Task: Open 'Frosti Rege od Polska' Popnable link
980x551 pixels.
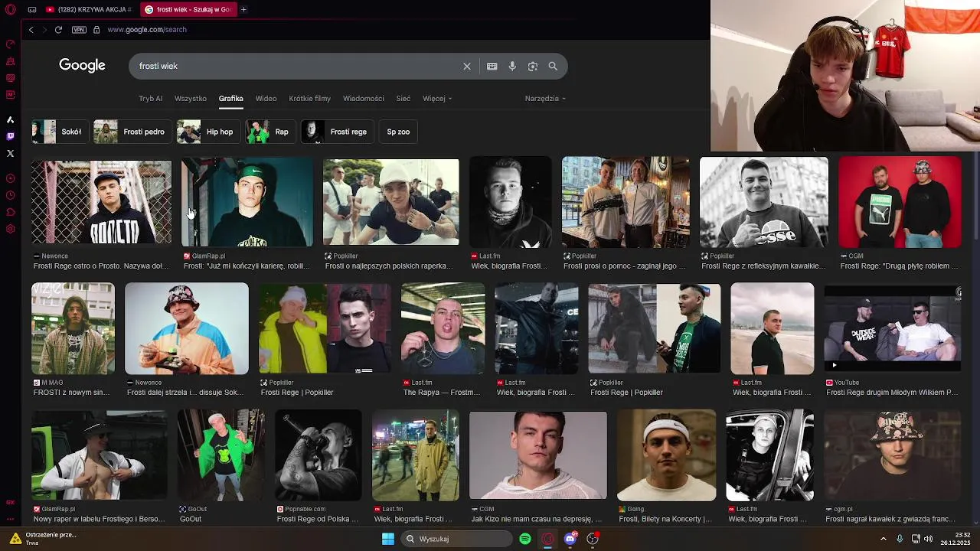Action: [317, 519]
